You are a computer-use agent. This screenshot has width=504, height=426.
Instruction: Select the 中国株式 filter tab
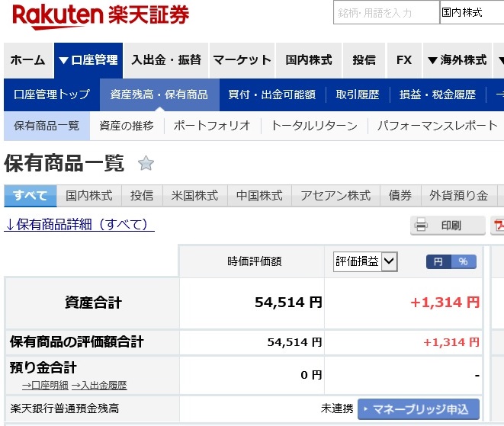tap(259, 195)
